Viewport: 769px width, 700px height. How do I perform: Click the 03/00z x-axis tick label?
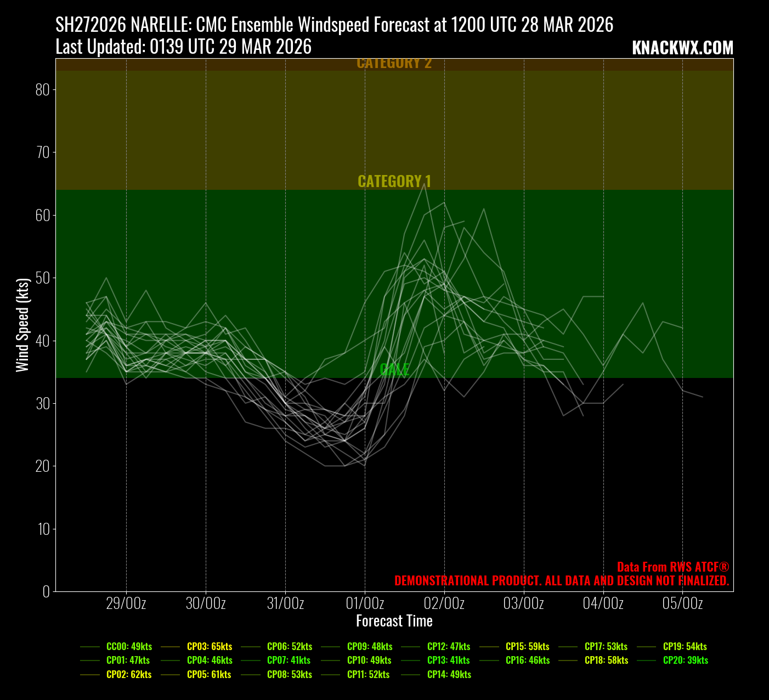point(524,603)
